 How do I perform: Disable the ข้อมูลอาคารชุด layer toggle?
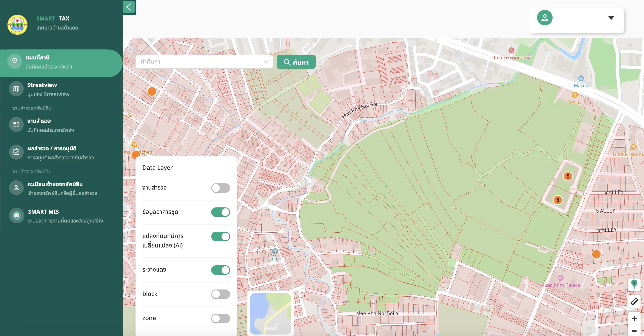coord(220,212)
